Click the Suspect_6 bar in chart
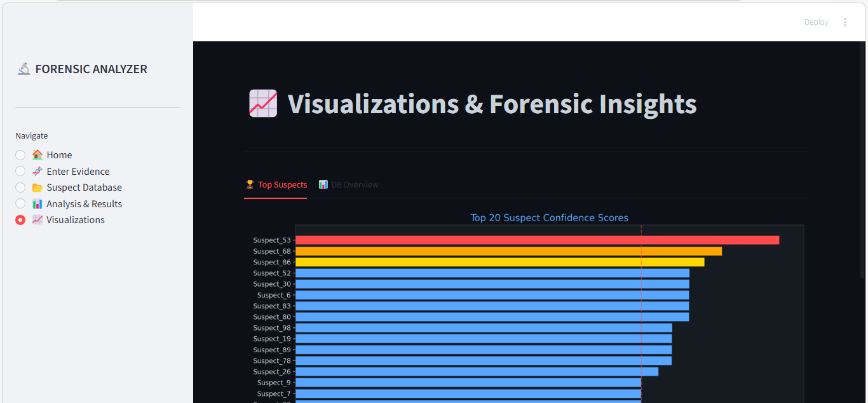The width and height of the screenshot is (868, 403). [x=492, y=295]
